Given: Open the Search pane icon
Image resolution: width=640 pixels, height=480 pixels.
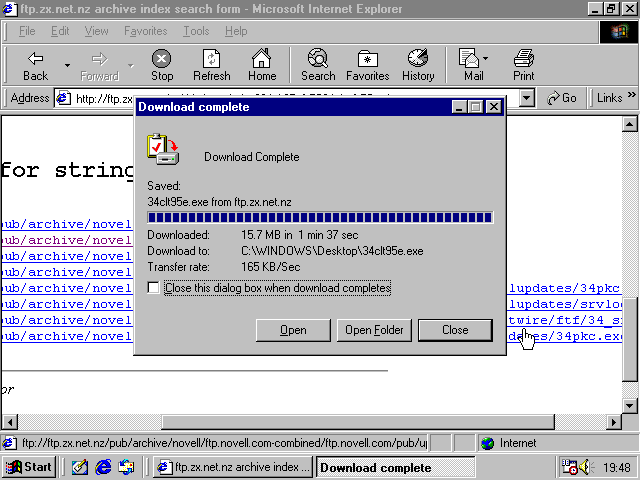Looking at the screenshot, I should pyautogui.click(x=318, y=58).
